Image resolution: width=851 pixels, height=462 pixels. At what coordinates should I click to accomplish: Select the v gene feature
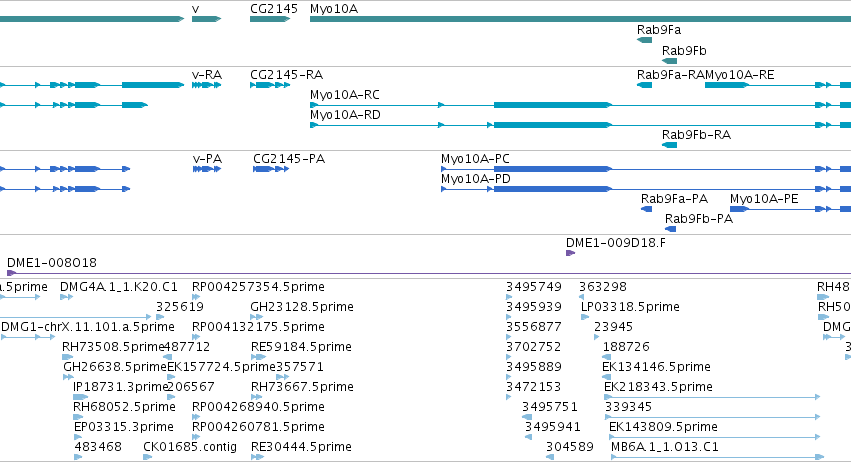point(206,19)
